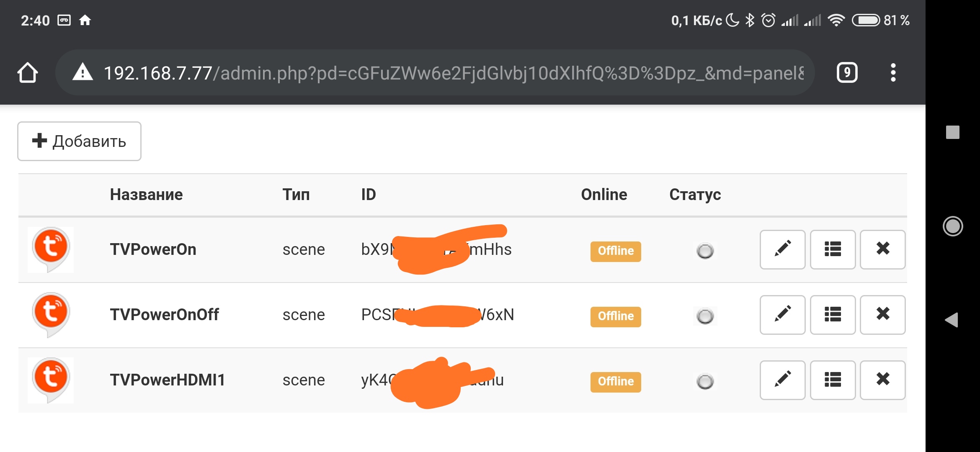The height and width of the screenshot is (452, 980).
Task: Delete the TVPowerOnOff scene
Action: [882, 315]
